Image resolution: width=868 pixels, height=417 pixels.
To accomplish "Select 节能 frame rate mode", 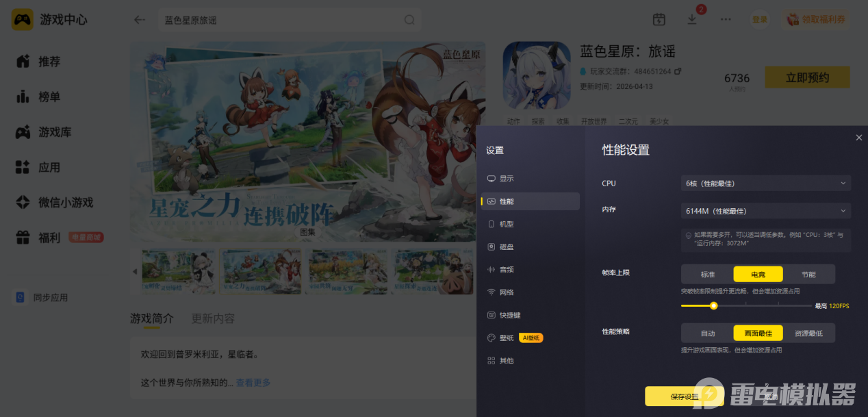I will click(x=808, y=274).
